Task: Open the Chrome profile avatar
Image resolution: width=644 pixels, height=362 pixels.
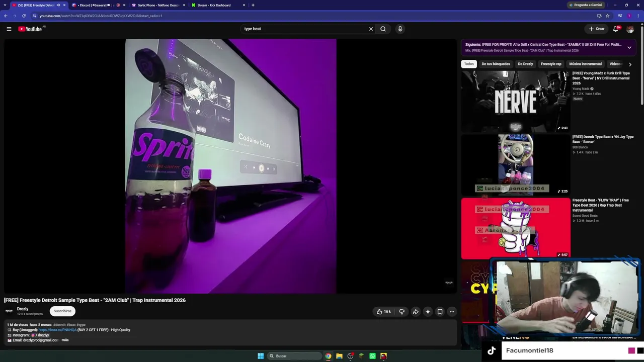Action: [629, 16]
